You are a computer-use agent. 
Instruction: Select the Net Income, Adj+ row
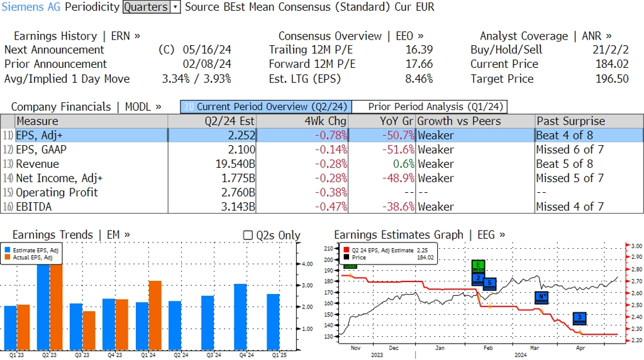pos(322,178)
